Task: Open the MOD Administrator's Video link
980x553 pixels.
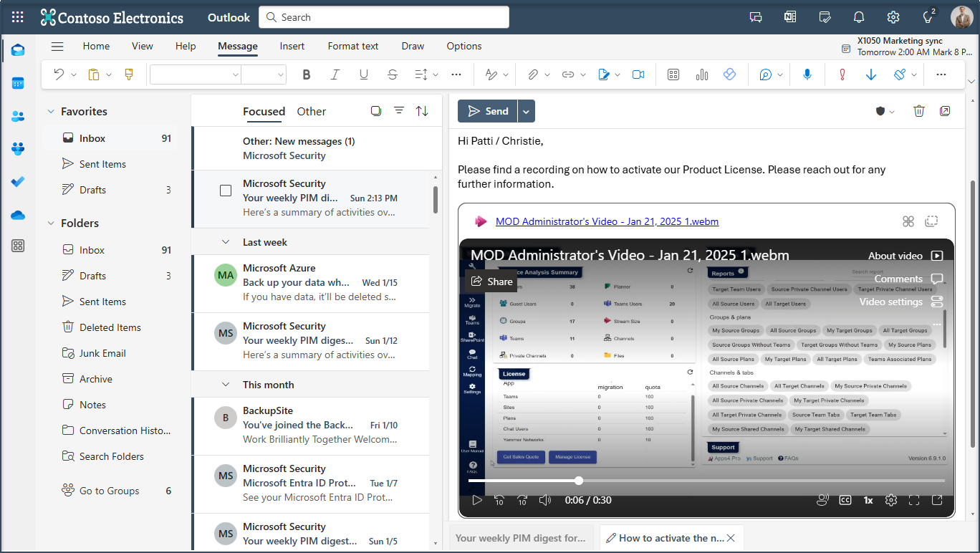Action: coord(607,221)
